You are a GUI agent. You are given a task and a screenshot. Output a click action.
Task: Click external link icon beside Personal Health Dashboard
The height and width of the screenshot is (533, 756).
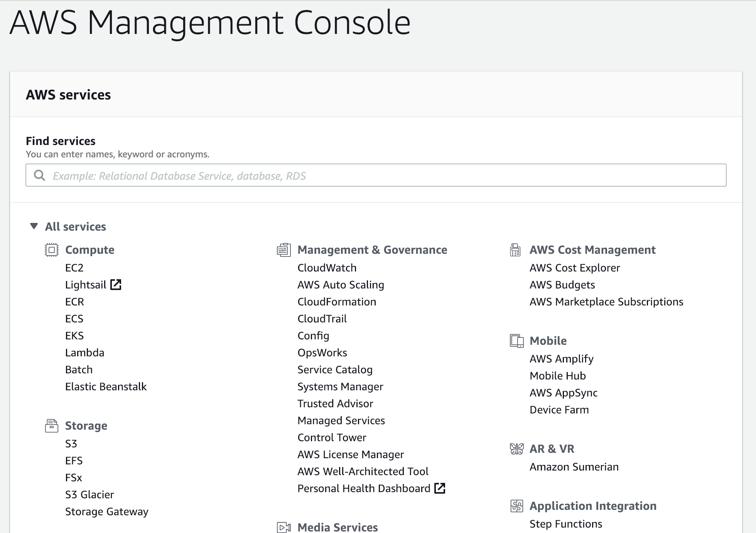(x=440, y=488)
